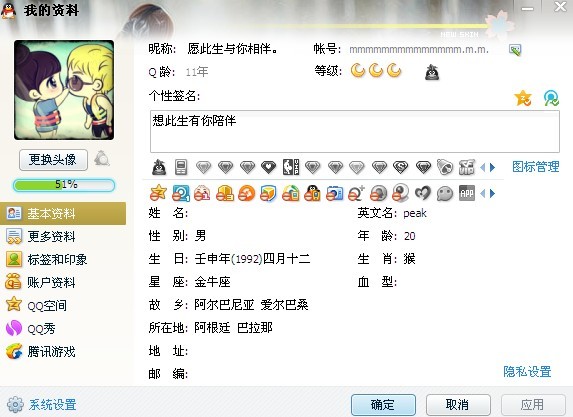Open 腾讯游戏 in the sidebar

click(x=41, y=351)
